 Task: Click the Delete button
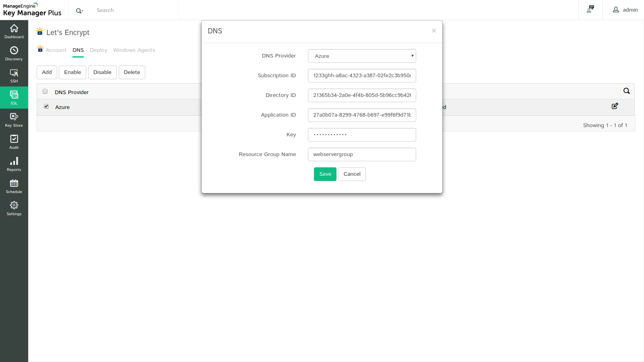pyautogui.click(x=132, y=72)
